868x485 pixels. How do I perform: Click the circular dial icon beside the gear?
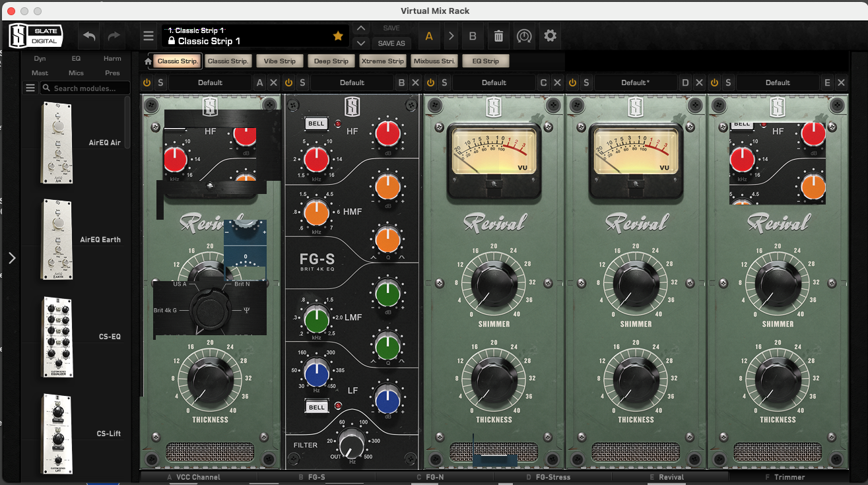tap(524, 36)
